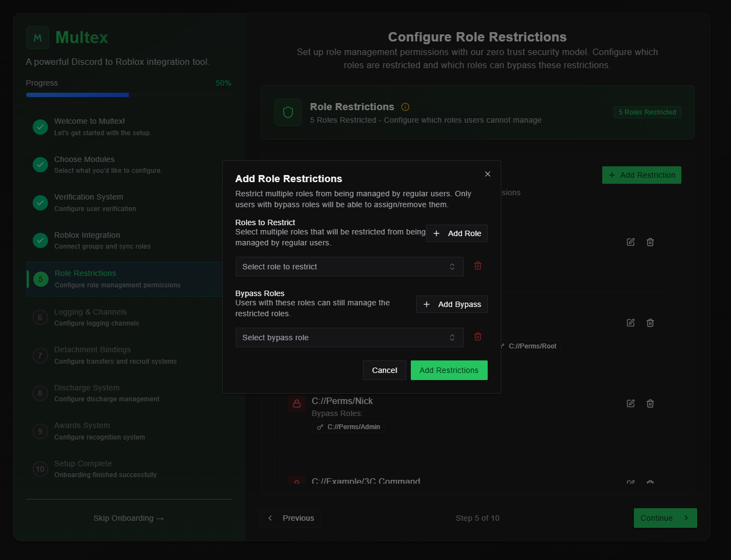The image size is (731, 560).
Task: Click step number 9 circle
Action: tap(40, 431)
